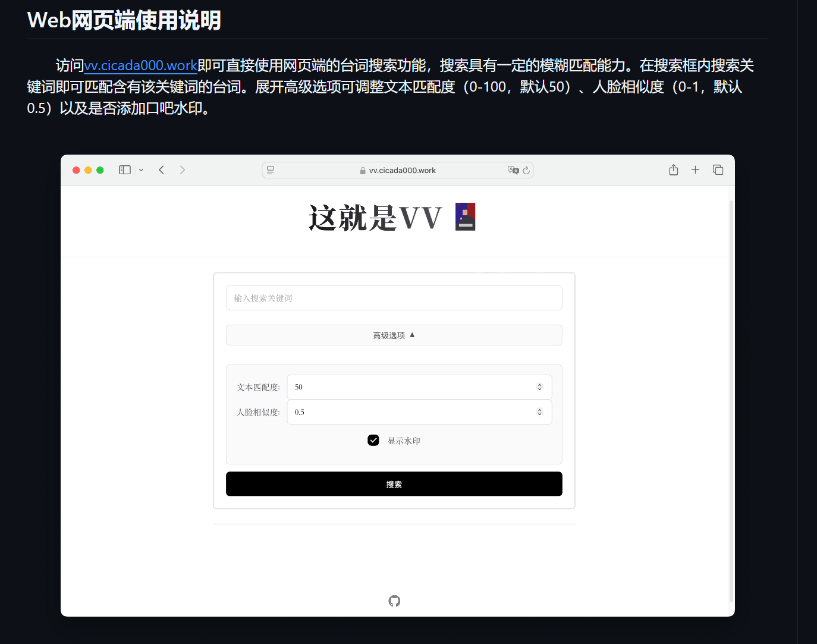Screen dimensions: 817x644
Task: Click the green maximize window dot
Action: point(100,170)
